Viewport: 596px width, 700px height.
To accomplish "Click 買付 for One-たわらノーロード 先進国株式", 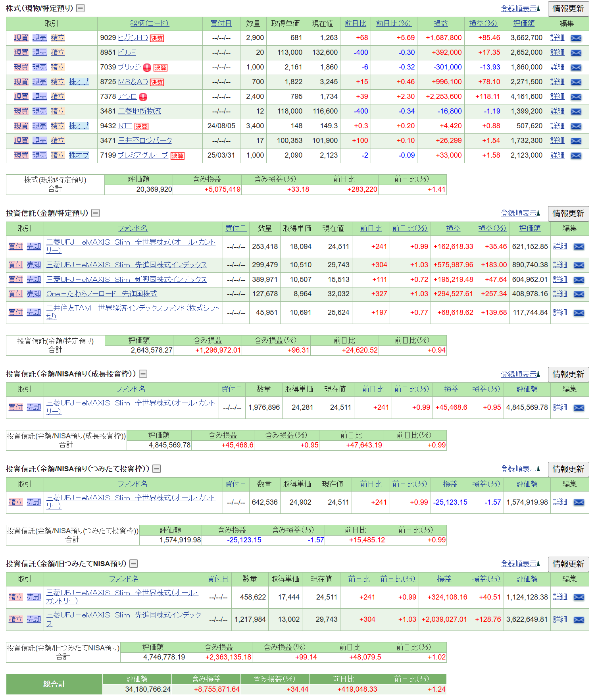I will pyautogui.click(x=16, y=294).
